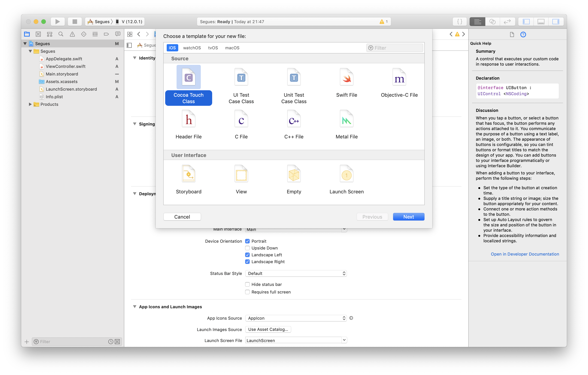Open the Find navigator magnifier icon
Image resolution: width=588 pixels, height=375 pixels.
click(x=61, y=34)
